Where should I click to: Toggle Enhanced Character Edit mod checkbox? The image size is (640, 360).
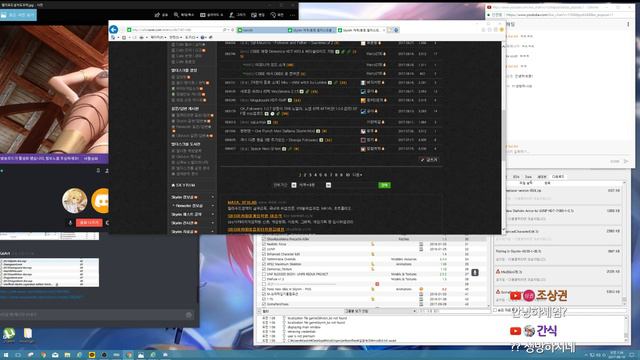pyautogui.click(x=264, y=254)
